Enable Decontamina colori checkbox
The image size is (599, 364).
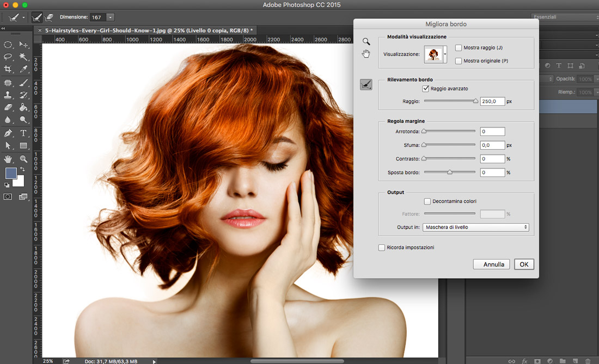click(x=427, y=201)
